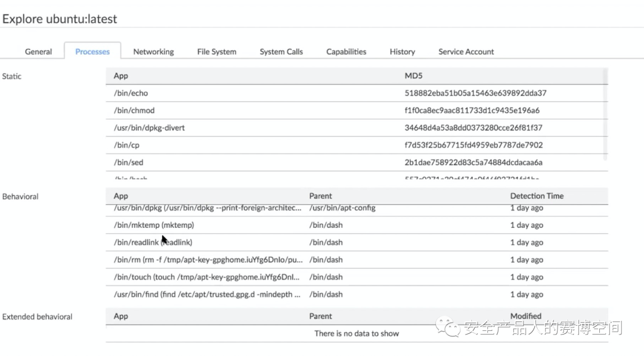Select the /bin/chmod row
The width and height of the screenshot is (644, 356).
click(x=357, y=110)
